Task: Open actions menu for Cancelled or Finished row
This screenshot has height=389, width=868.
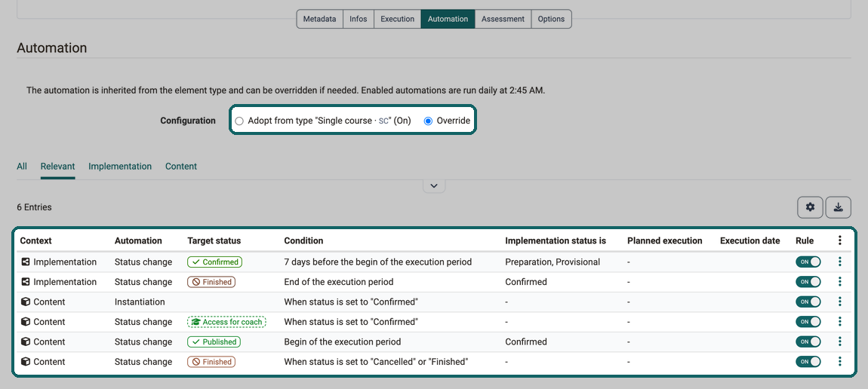Action: coord(840,361)
